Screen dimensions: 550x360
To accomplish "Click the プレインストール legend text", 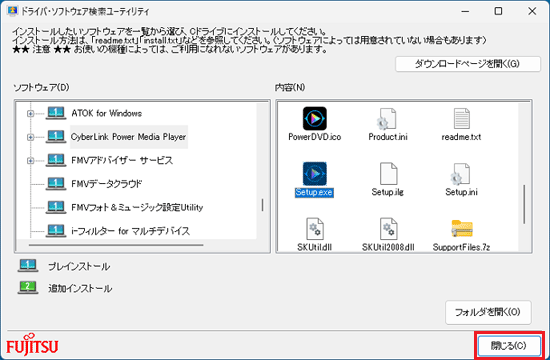I will [x=79, y=267].
